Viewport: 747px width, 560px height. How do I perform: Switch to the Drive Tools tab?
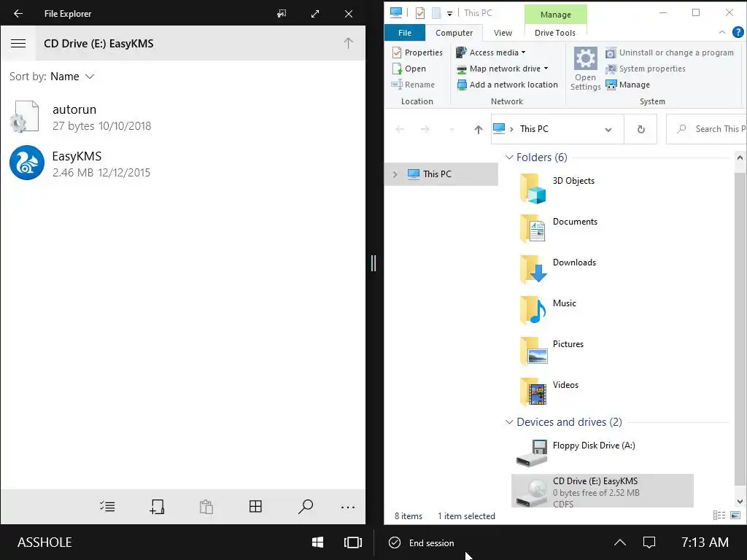coord(555,33)
